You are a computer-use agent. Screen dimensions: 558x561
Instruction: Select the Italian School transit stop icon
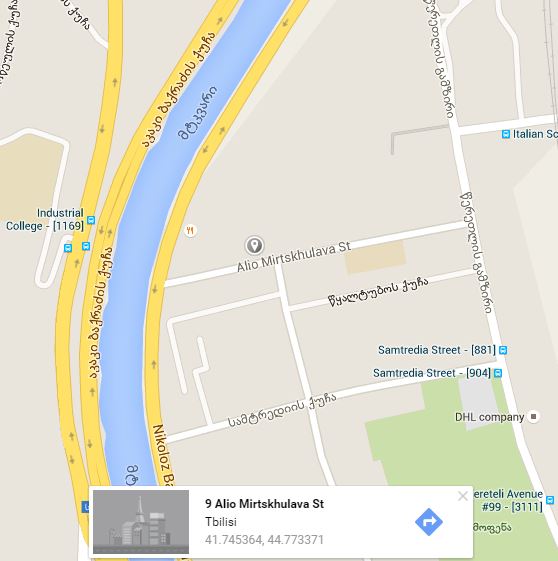coord(505,134)
